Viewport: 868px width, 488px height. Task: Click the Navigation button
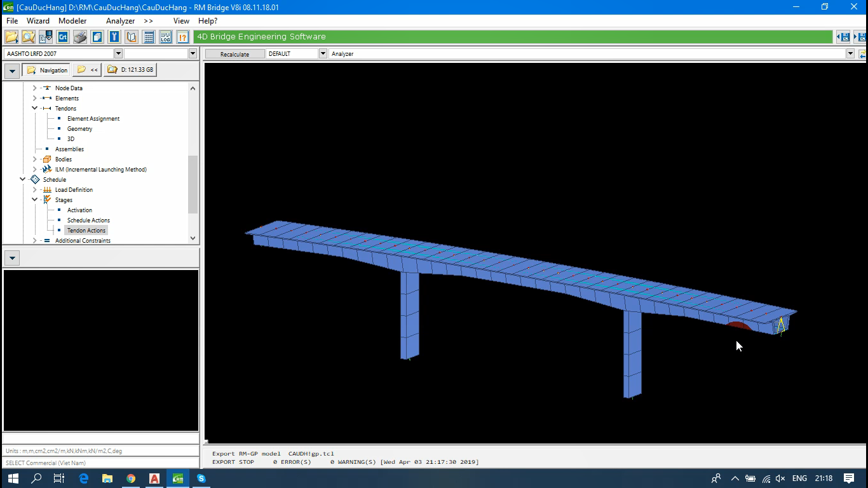click(x=46, y=71)
